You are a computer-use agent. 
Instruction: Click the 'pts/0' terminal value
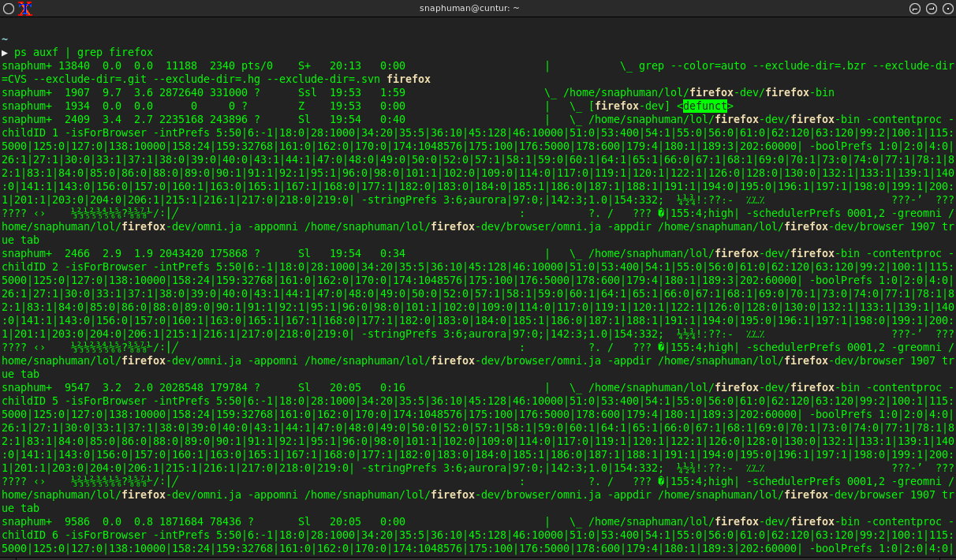(x=257, y=66)
